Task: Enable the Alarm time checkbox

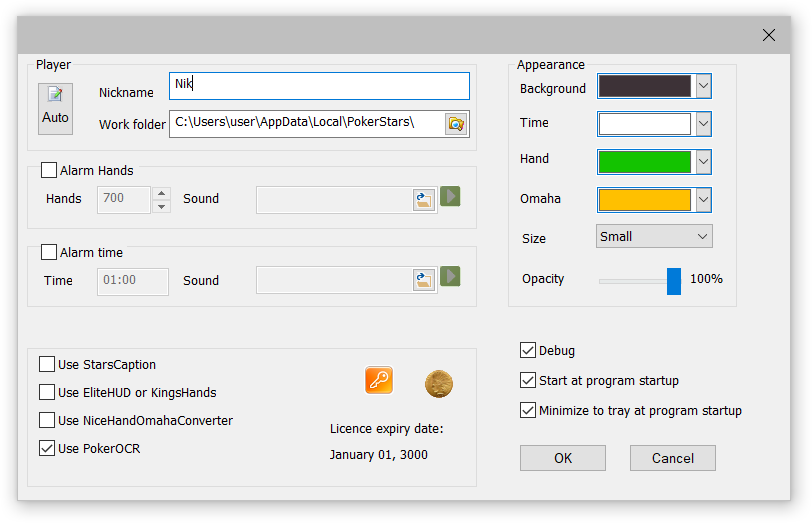Action: [x=49, y=253]
